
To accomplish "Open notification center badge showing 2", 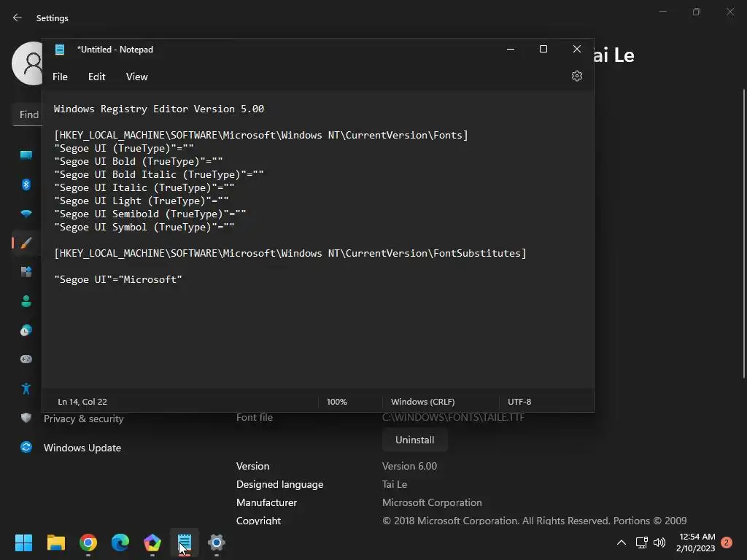I will point(727,542).
